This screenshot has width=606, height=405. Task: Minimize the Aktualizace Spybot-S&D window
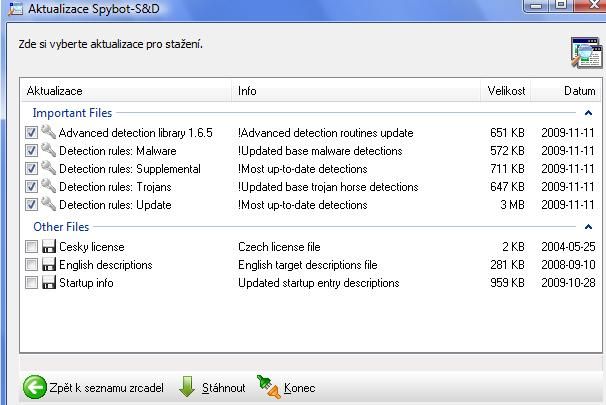536,5
